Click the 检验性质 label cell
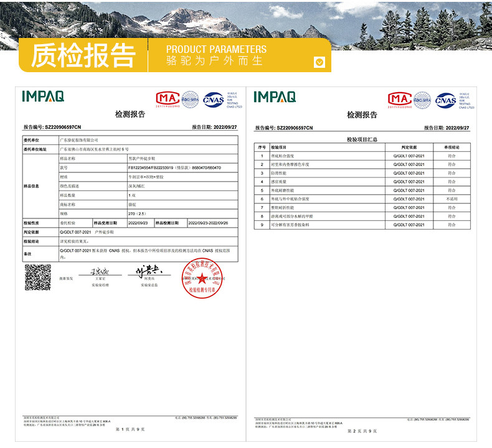The image size is (492, 448). click(40, 223)
